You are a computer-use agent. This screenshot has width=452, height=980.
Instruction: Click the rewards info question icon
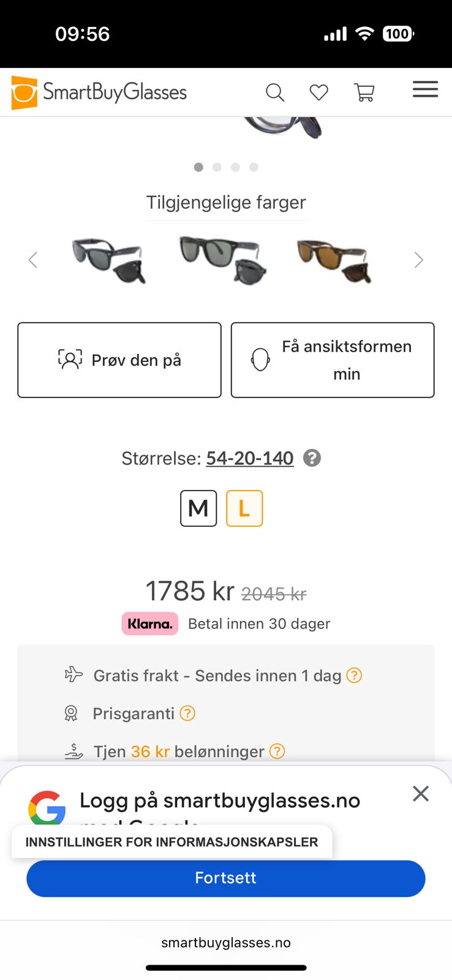(277, 751)
